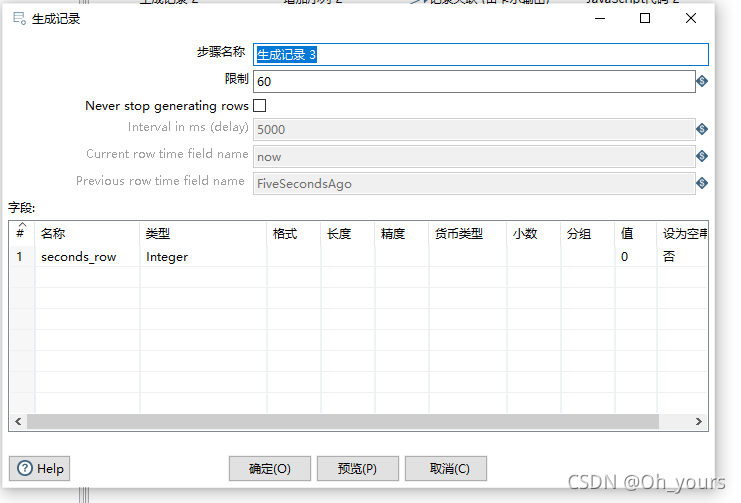Click the 类型 column header
The image size is (741, 503).
[x=203, y=233]
